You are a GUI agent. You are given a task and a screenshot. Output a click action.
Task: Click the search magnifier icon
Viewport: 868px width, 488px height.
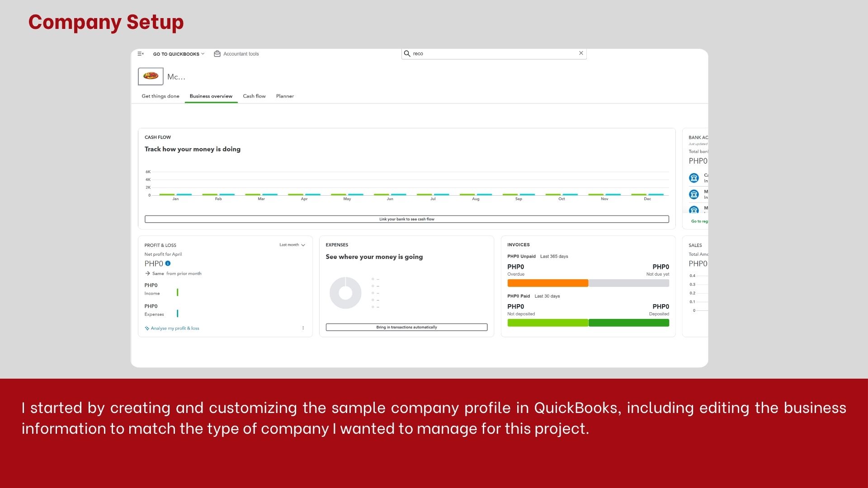[x=407, y=53]
